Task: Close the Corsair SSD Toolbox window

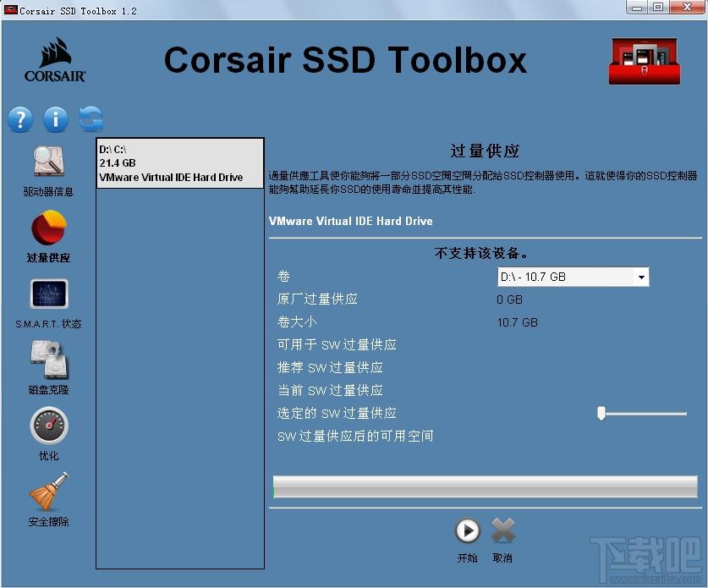Action: [x=688, y=8]
